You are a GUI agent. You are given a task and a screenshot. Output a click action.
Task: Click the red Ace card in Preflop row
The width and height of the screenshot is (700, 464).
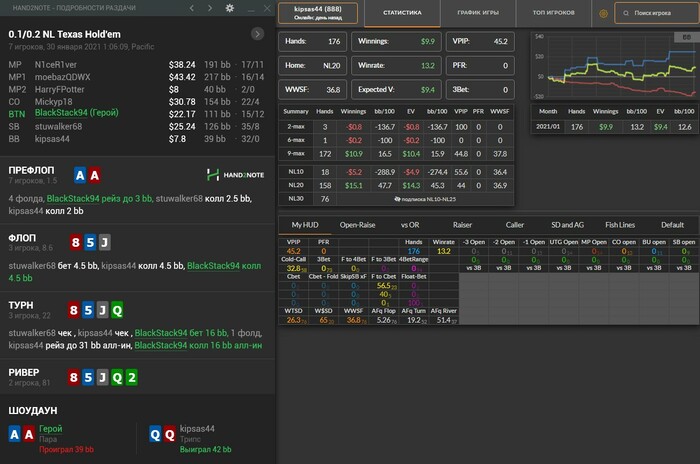point(95,175)
